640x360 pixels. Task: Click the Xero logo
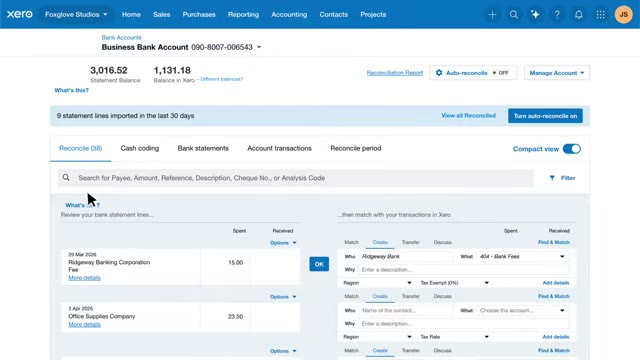[x=19, y=14]
